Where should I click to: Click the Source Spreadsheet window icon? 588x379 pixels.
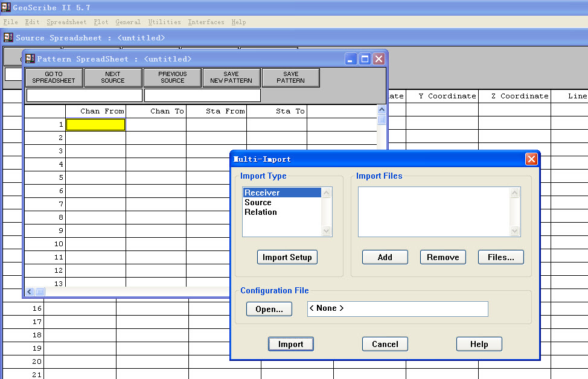[8, 37]
